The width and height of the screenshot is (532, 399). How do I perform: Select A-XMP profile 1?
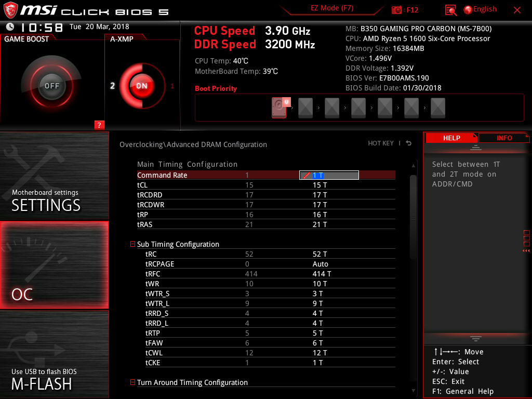[172, 86]
